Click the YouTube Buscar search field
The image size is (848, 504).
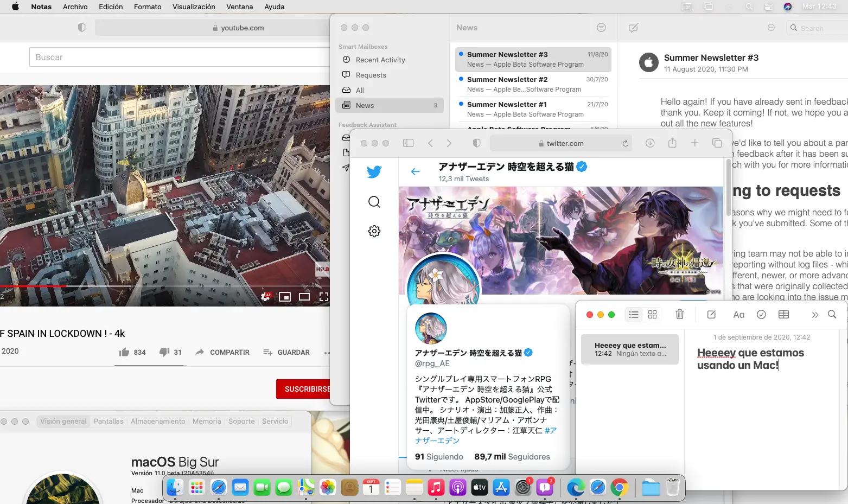point(179,57)
